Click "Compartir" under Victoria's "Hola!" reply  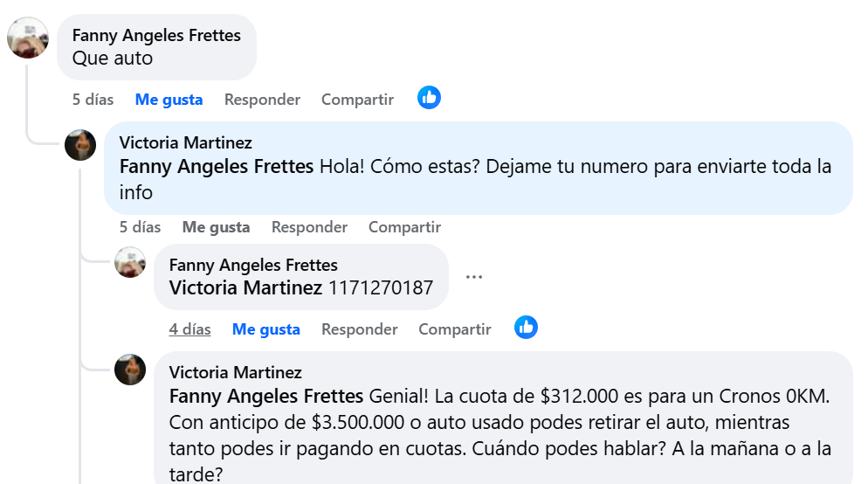tap(404, 227)
